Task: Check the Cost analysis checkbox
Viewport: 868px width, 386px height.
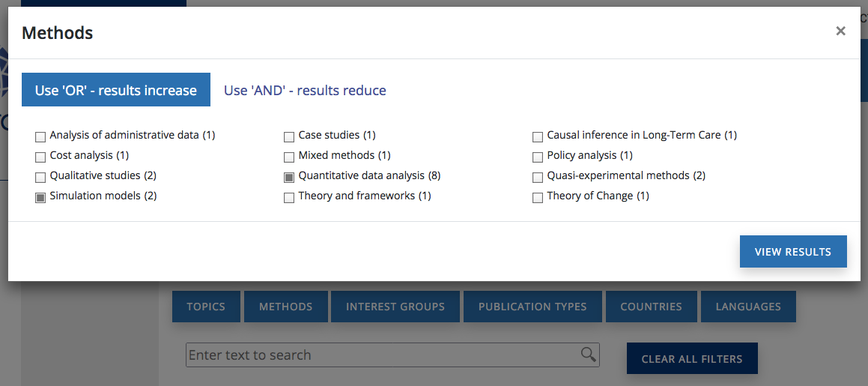Action: 40,157
